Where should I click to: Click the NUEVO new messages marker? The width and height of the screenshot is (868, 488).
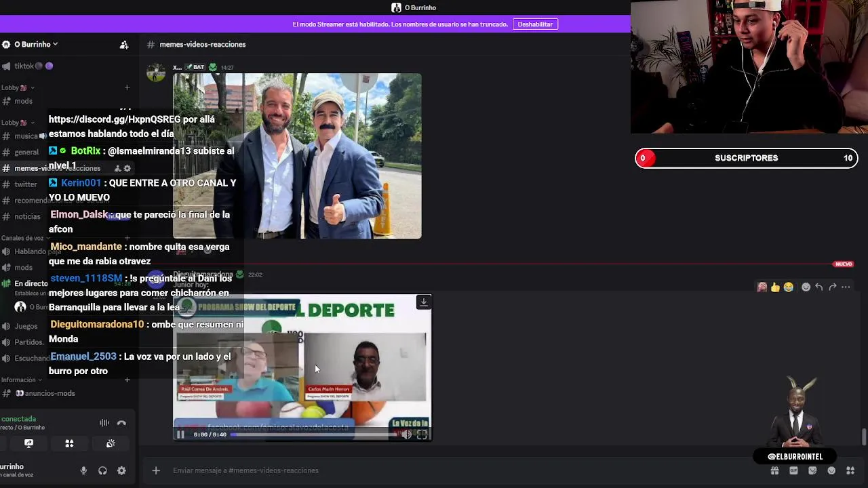[x=844, y=264]
